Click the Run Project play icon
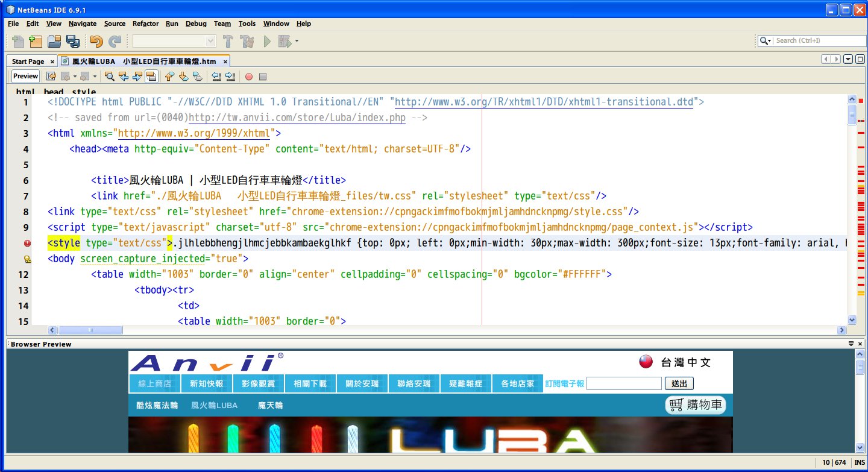 [267, 41]
